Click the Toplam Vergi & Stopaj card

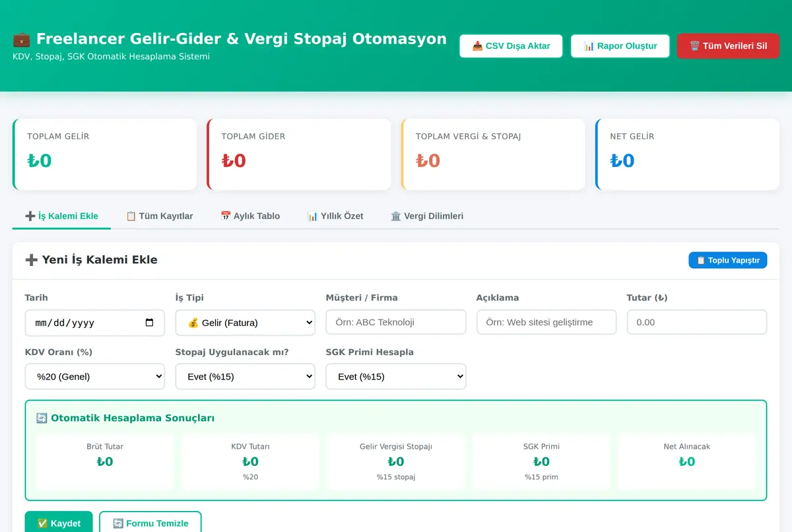coord(493,154)
